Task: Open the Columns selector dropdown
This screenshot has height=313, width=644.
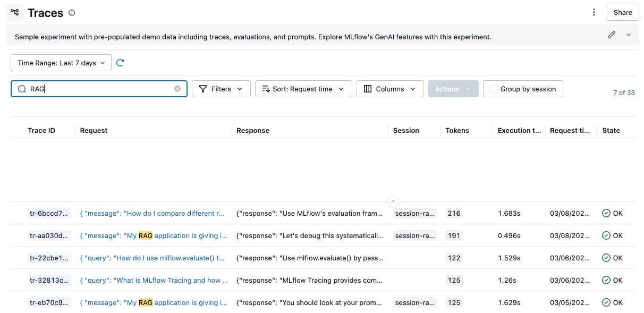Action: click(x=389, y=89)
